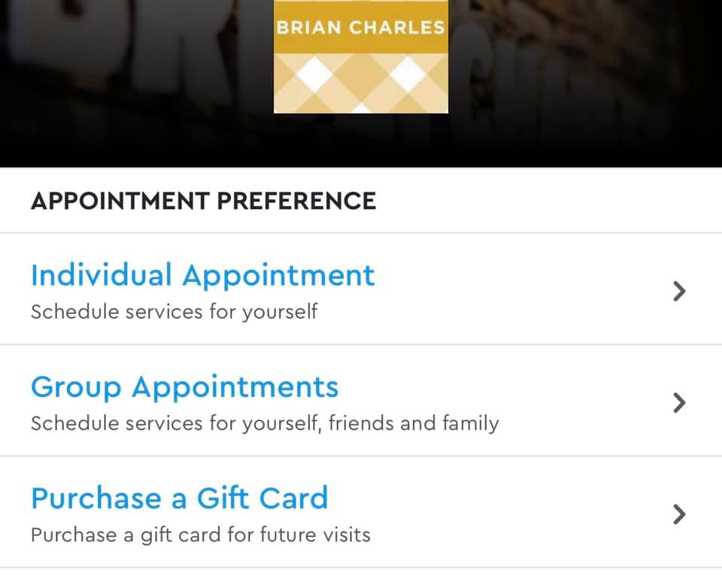Click the arrow icon for Individual Appointment
Image resolution: width=722 pixels, height=588 pixels.
(679, 291)
